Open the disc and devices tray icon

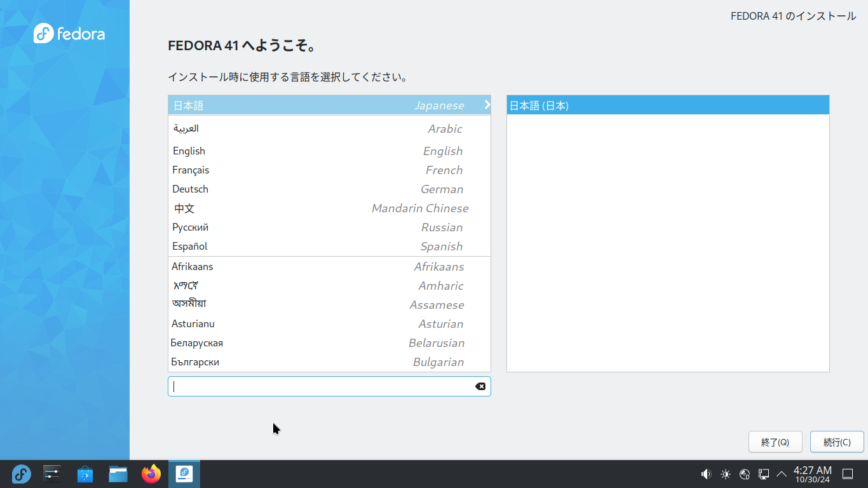(745, 474)
